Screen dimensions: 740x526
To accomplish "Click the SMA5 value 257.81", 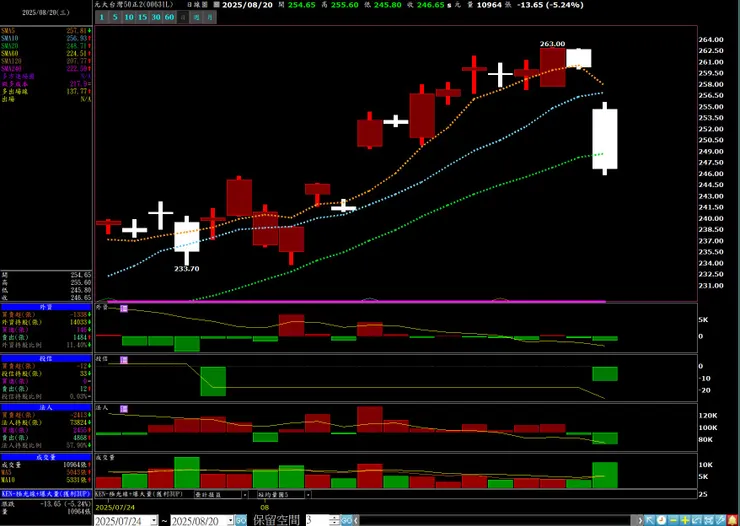I will point(77,30).
